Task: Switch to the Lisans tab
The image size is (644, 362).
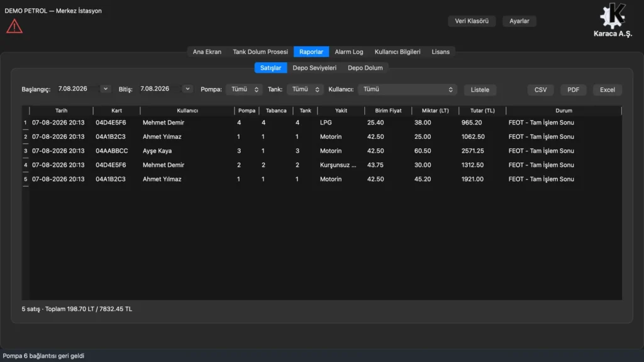Action: pos(441,52)
